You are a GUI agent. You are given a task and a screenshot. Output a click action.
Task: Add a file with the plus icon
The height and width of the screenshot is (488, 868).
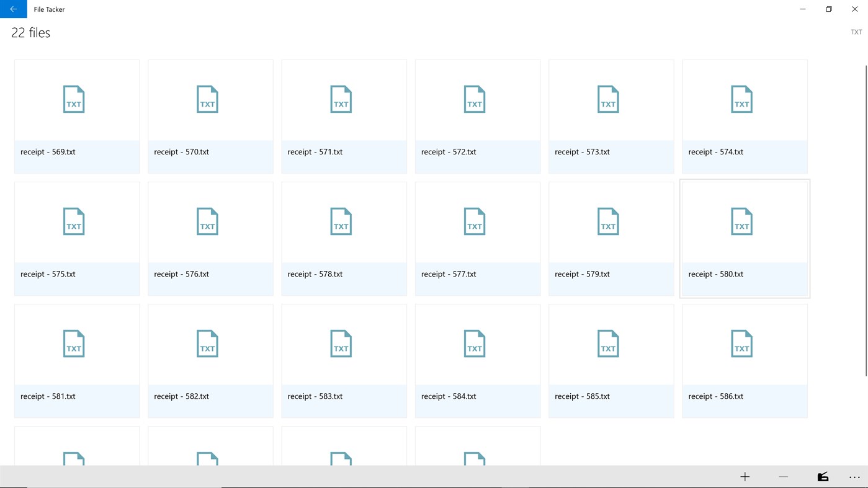coord(745,477)
